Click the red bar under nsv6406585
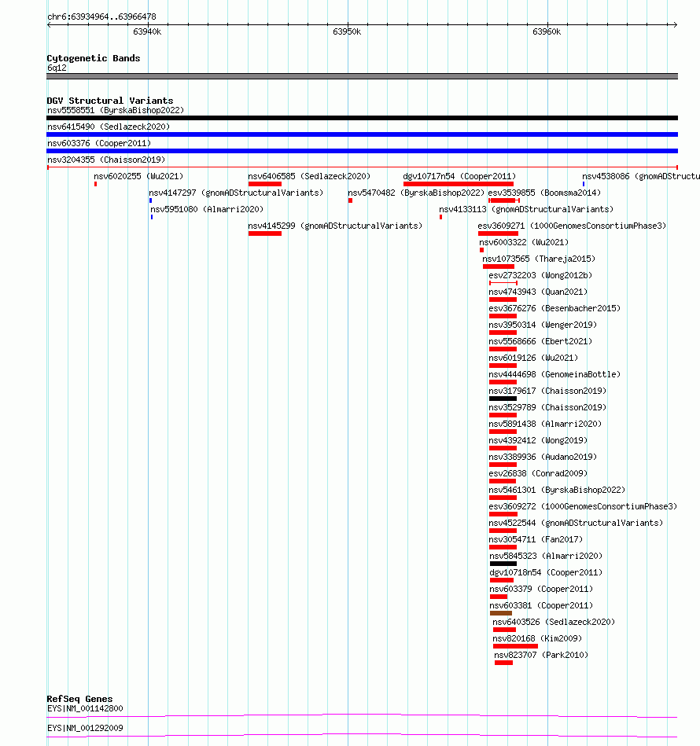The width and height of the screenshot is (700, 746). pos(264,184)
